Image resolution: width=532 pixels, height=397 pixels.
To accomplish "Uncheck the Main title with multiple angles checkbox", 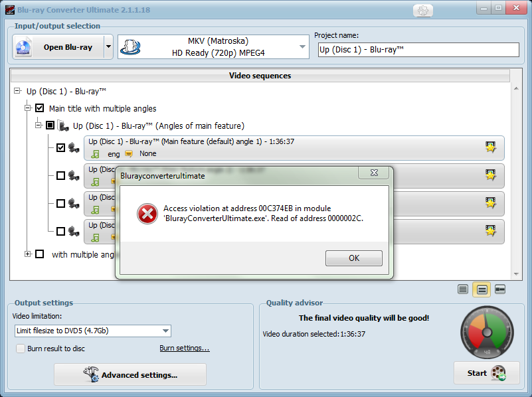I will click(40, 108).
